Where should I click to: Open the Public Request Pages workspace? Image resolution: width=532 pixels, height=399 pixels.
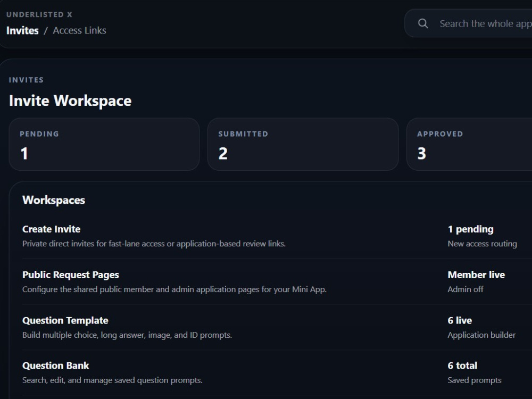pos(277,281)
